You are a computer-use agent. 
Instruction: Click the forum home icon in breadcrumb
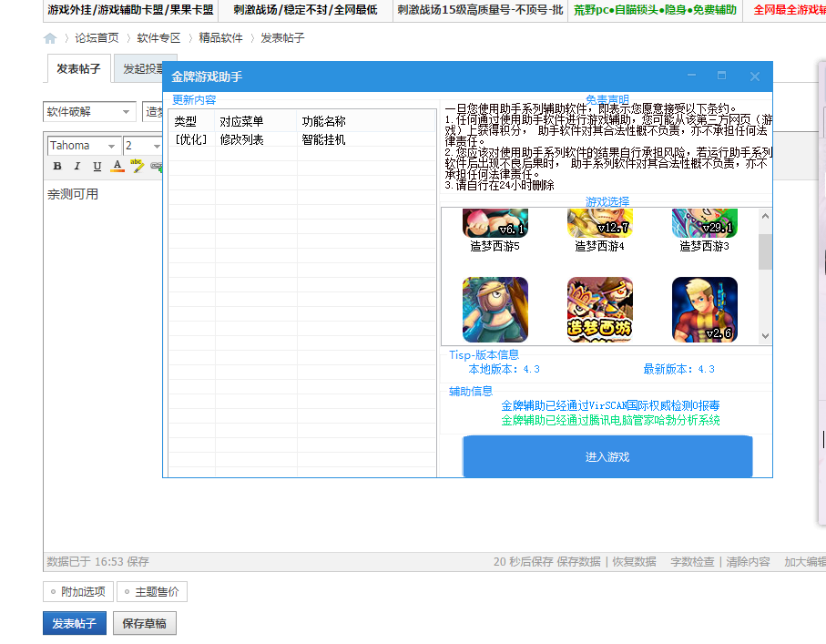coord(50,38)
